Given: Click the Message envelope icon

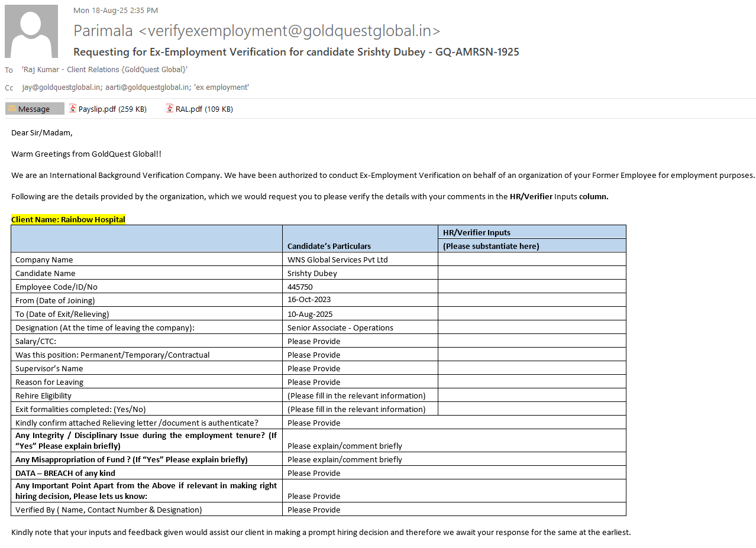Looking at the screenshot, I should click(12, 109).
